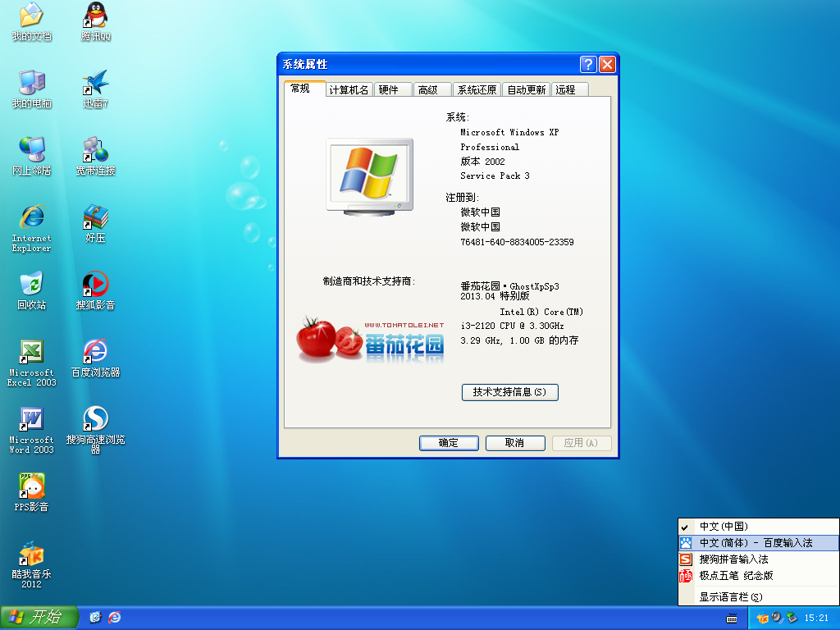Open the 我的文档 desktop folder icon
840x630 pixels.
(x=32, y=21)
